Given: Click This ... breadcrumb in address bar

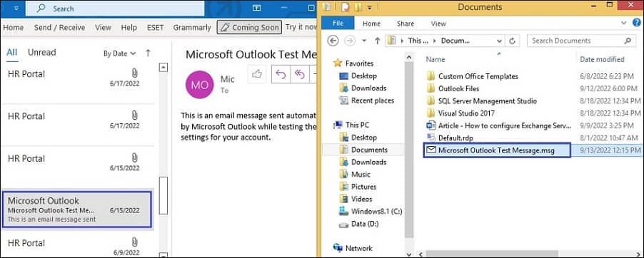Looking at the screenshot, I should tap(418, 41).
